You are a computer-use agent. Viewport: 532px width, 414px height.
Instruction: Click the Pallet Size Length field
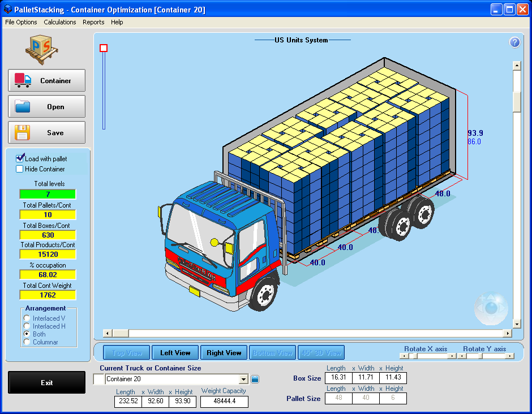pos(338,398)
